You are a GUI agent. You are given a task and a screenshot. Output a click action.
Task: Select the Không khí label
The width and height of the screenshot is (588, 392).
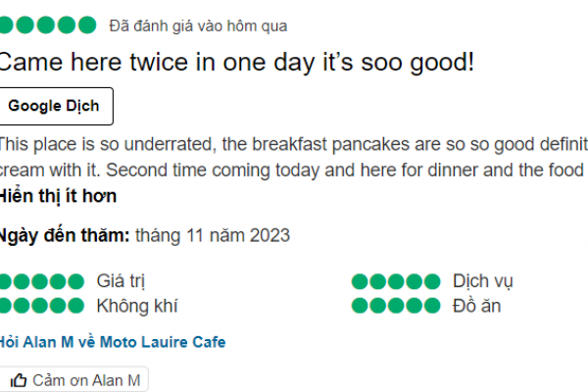[x=137, y=306]
